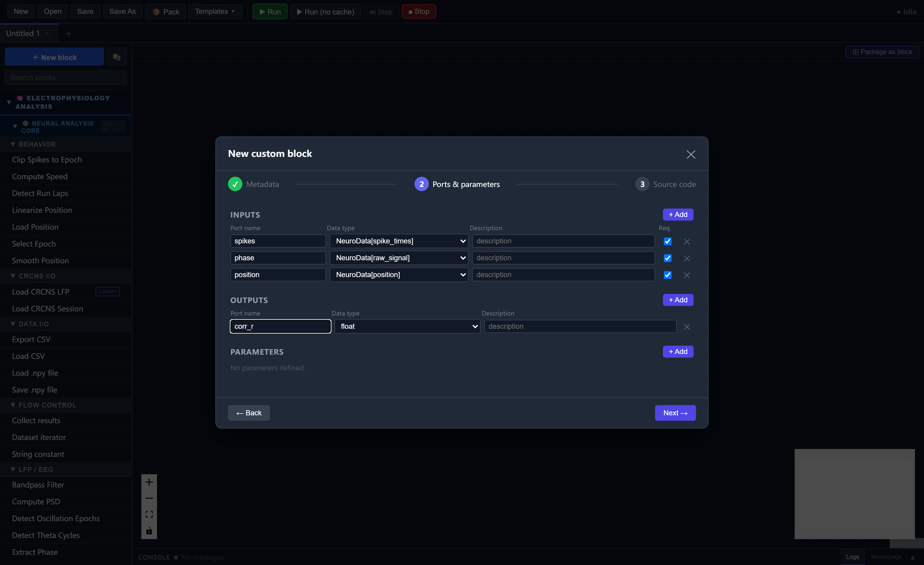Screen dimensions: 924x565
Task: Close the Untitled 1 tab
Action: pos(48,33)
